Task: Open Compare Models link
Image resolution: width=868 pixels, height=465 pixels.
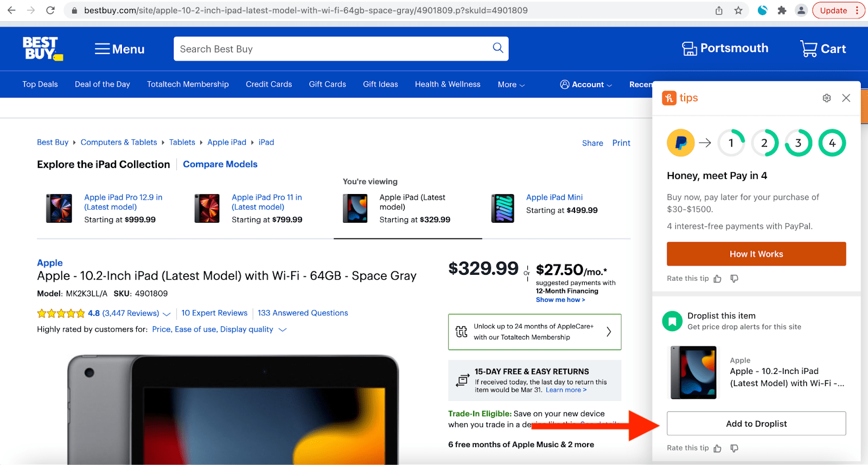Action: 220,164
